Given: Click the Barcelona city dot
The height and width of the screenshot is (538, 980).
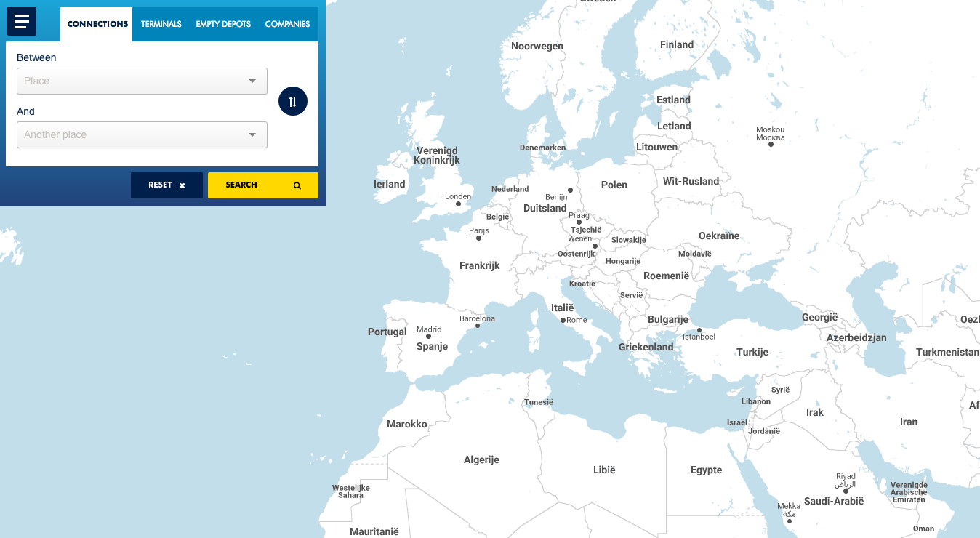Looking at the screenshot, I should tap(477, 326).
